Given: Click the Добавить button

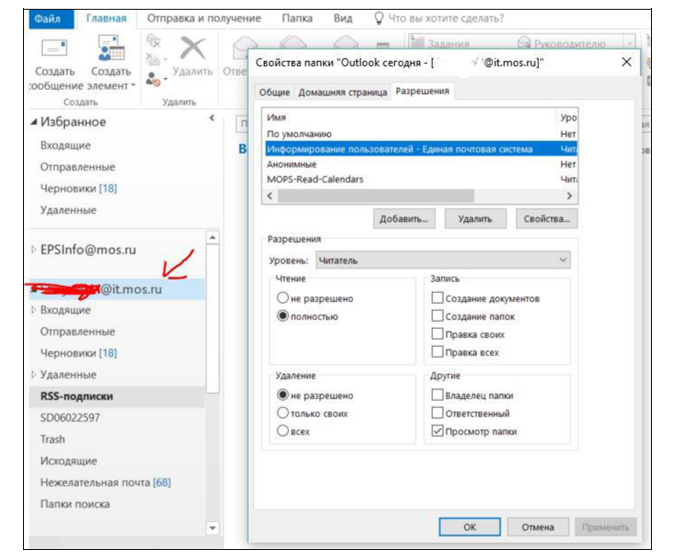Looking at the screenshot, I should 405,218.
